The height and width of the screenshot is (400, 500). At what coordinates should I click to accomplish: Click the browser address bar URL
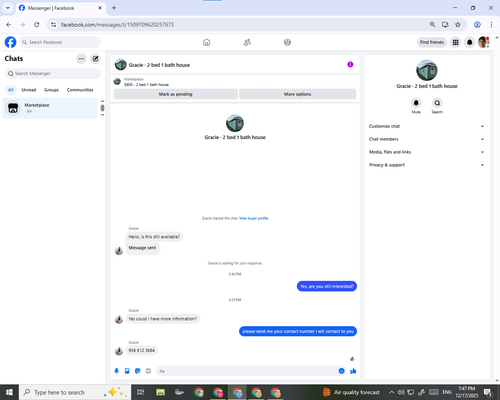(117, 25)
